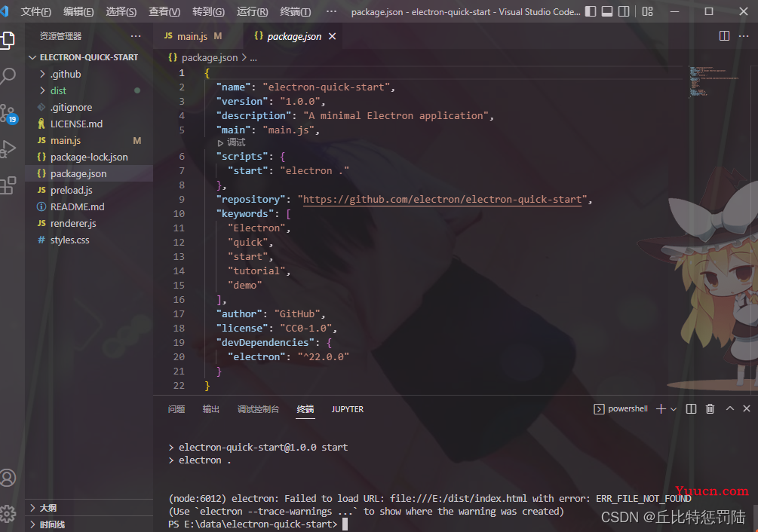Viewport: 758px width, 532px height.
Task: Open the 运行(R) menu
Action: point(253,11)
